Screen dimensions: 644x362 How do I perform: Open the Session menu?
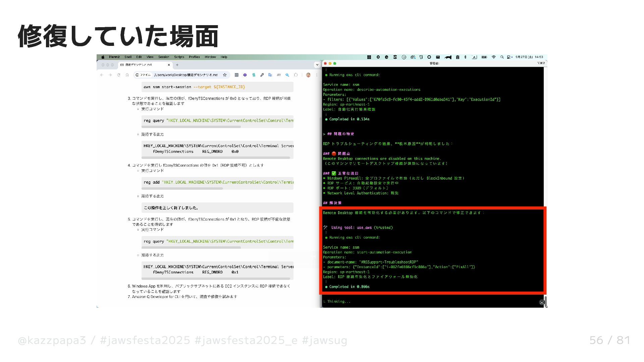(164, 57)
